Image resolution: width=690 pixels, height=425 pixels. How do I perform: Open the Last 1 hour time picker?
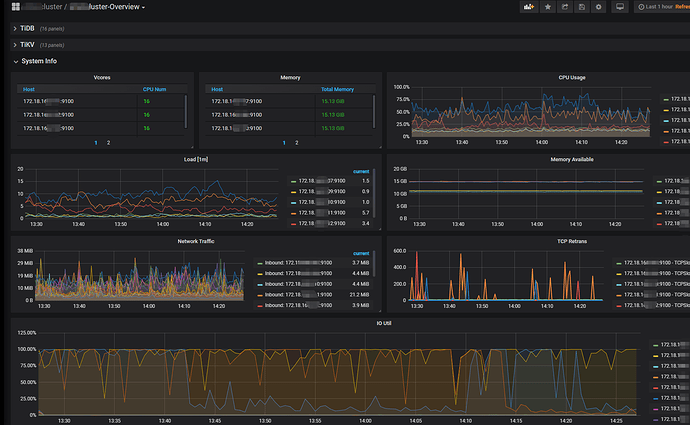[x=654, y=7]
